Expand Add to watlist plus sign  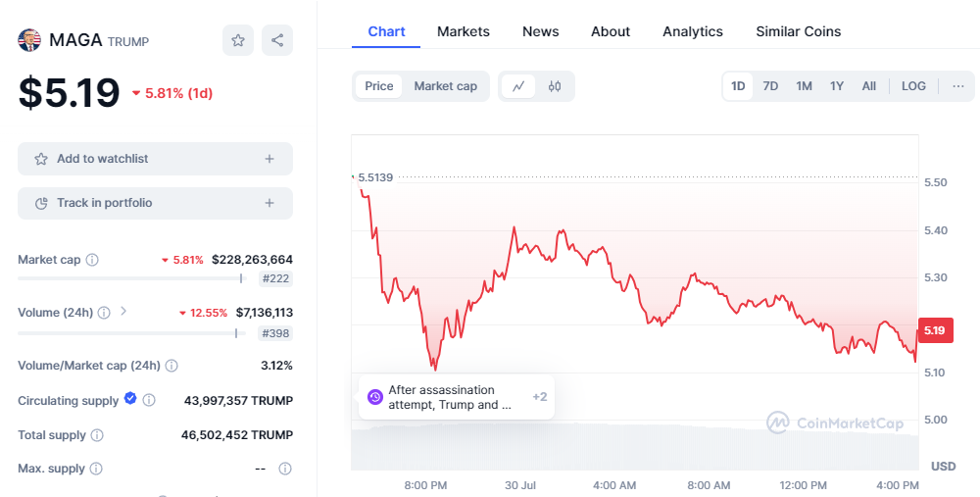269,159
